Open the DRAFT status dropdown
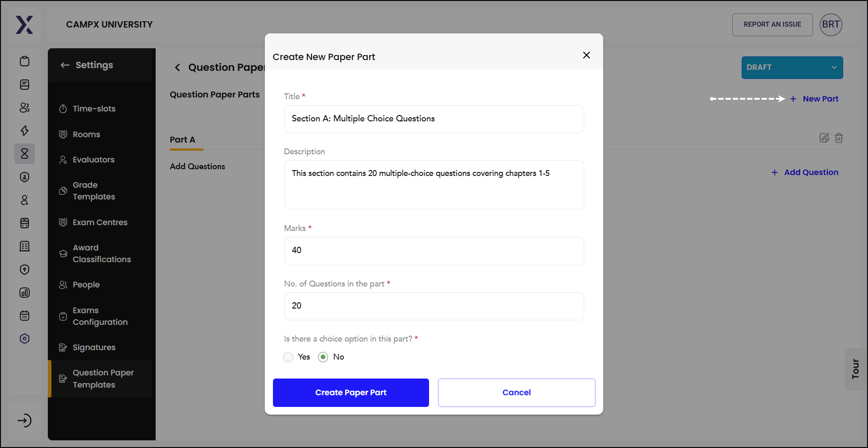Screen dimensions: 868x448 792,68
